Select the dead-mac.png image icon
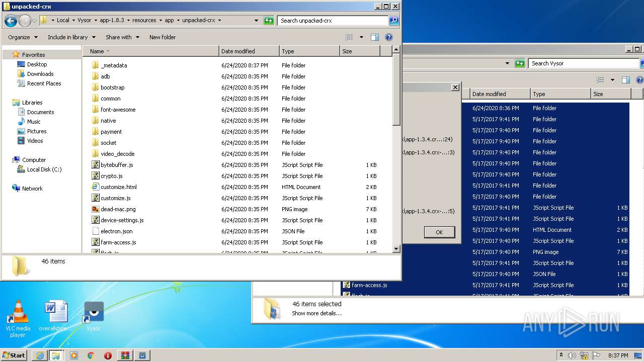 coord(96,209)
